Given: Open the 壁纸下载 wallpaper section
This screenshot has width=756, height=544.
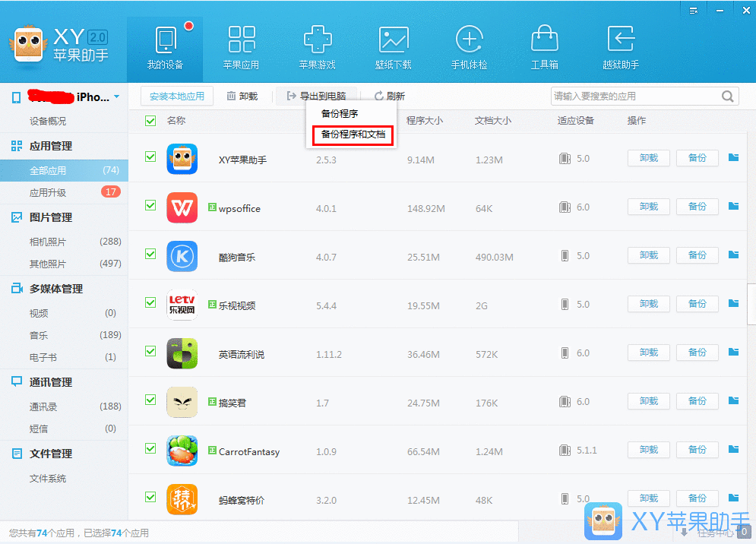Looking at the screenshot, I should click(394, 46).
